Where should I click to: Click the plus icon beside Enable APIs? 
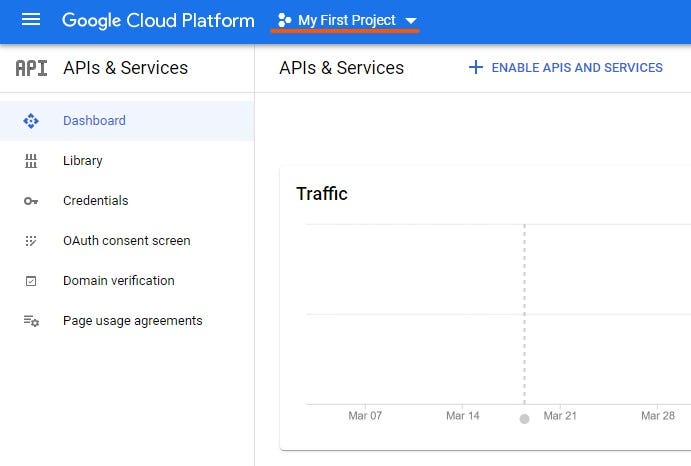[476, 67]
